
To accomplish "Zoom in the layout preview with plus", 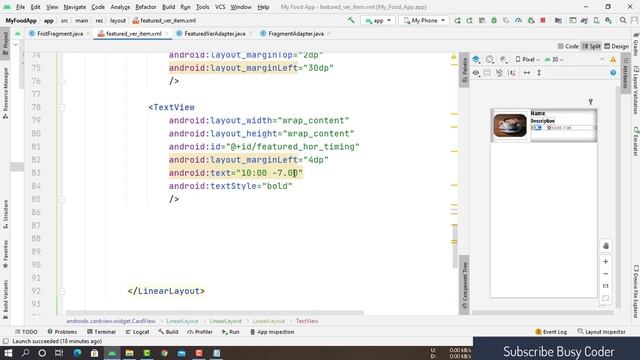I will coord(606,262).
